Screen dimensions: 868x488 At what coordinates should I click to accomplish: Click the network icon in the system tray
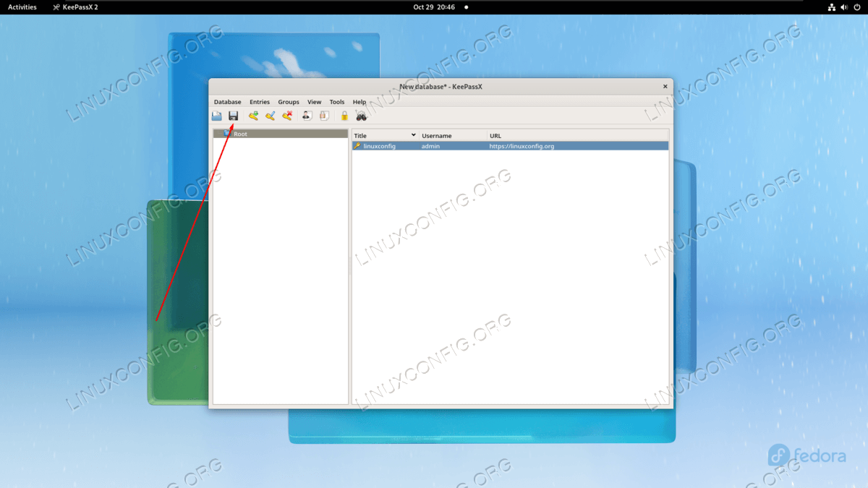832,7
